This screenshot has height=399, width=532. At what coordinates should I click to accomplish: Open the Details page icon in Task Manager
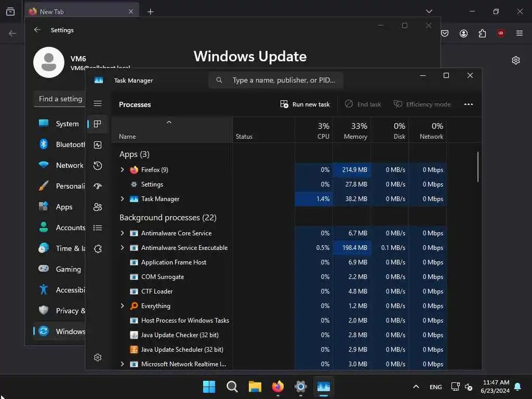[x=98, y=228]
